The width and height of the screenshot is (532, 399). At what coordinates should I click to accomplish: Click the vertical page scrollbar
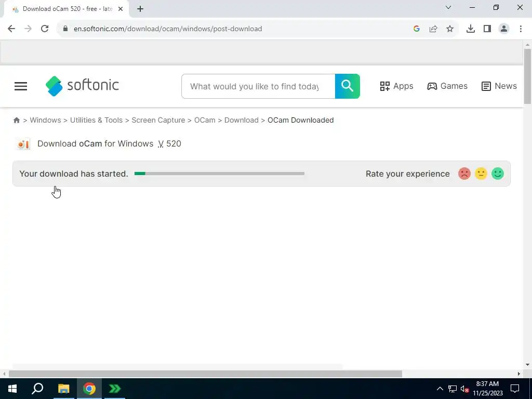[x=527, y=76]
